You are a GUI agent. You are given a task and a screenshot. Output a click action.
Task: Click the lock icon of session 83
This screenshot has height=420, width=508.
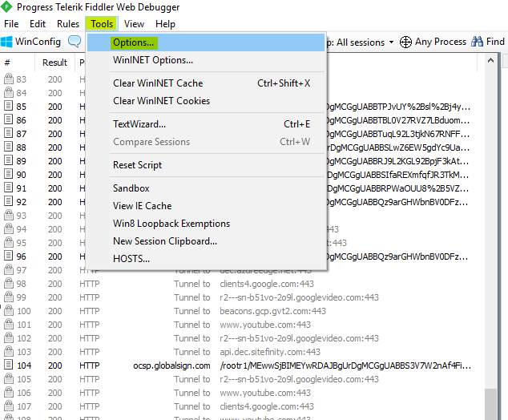pos(9,79)
